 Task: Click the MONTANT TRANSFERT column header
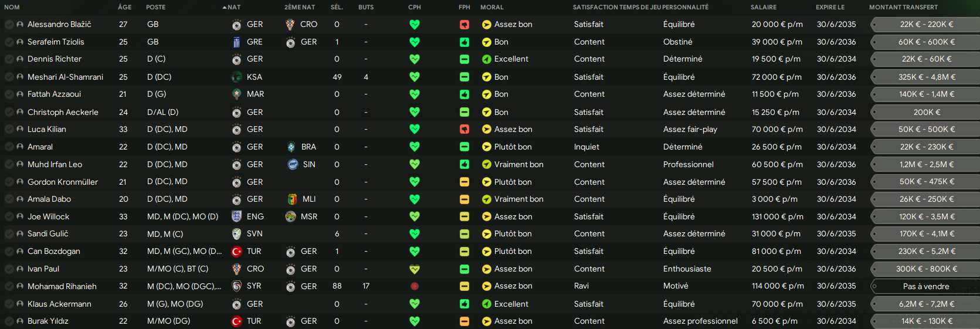click(903, 7)
